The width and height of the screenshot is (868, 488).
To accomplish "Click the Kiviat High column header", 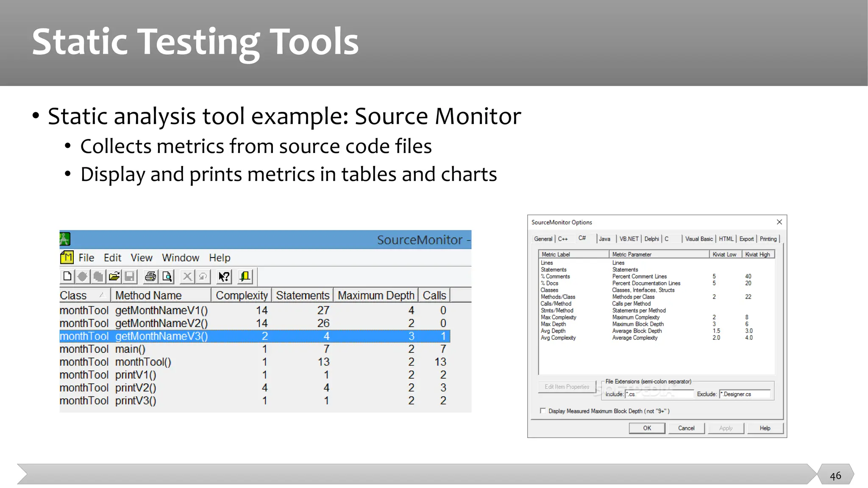I will 758,254.
